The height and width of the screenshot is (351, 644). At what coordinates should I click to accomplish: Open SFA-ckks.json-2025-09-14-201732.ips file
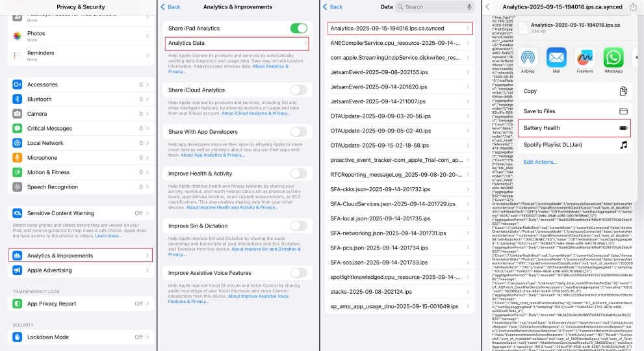tap(400, 189)
